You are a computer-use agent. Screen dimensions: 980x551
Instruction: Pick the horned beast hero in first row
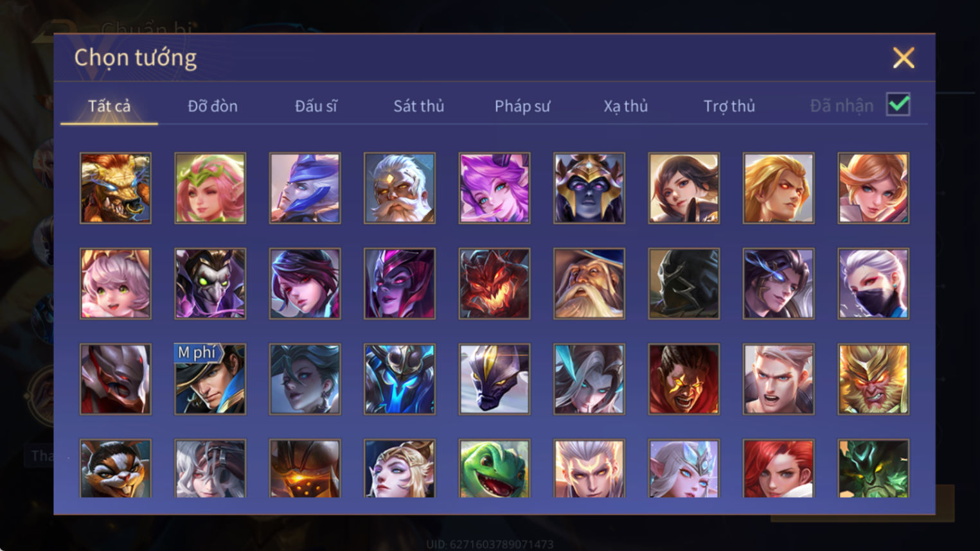click(x=116, y=188)
